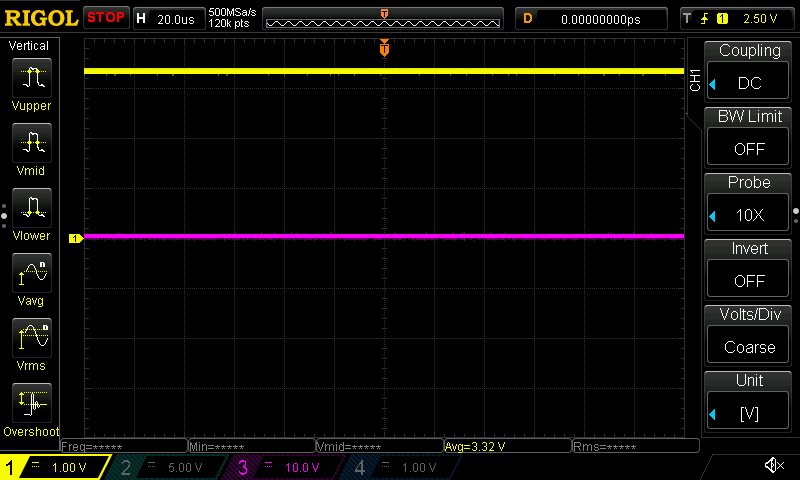Screen dimensions: 800x480
Task: Click the orange trigger position marker
Action: point(384,48)
